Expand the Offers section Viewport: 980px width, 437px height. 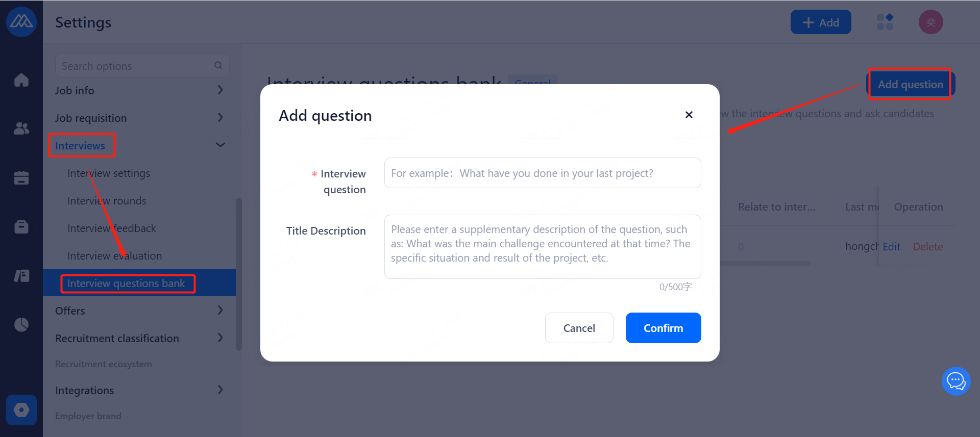pos(220,311)
